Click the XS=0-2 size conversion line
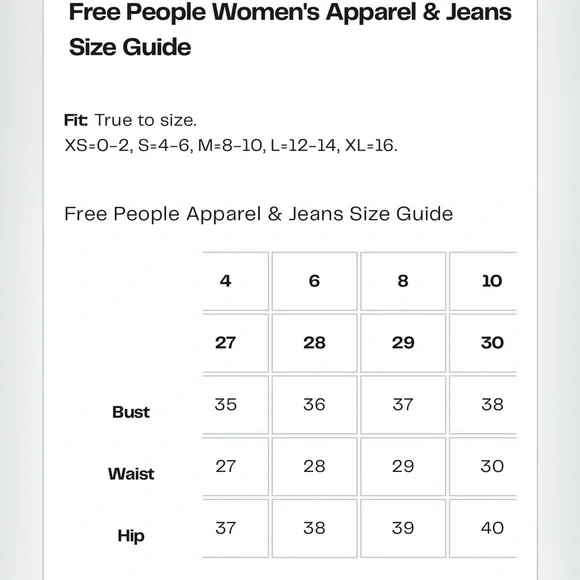The height and width of the screenshot is (580, 580). tap(231, 145)
